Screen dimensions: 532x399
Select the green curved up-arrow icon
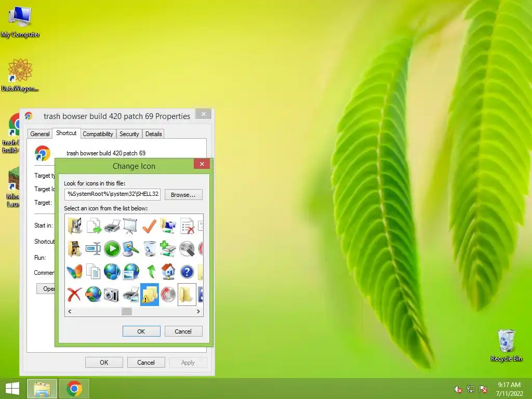coord(151,271)
